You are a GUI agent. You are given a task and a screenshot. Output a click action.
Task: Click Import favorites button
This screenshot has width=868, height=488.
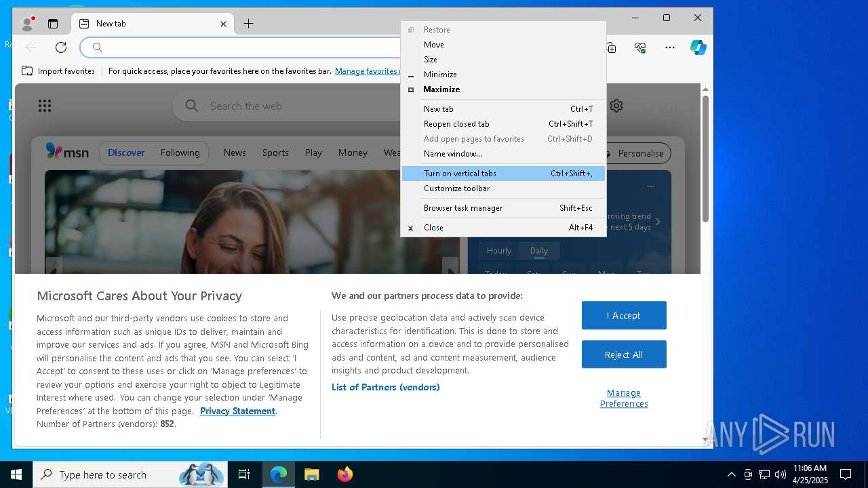(58, 70)
